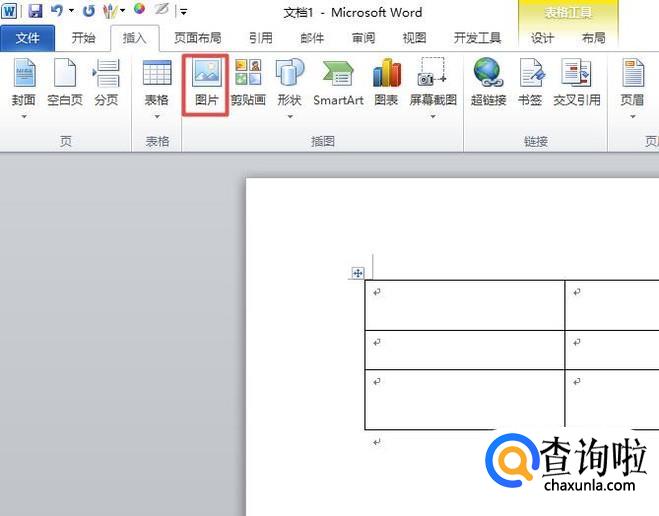Open the 邮件 mailings tab
Screen dimensions: 659x516
[312, 38]
